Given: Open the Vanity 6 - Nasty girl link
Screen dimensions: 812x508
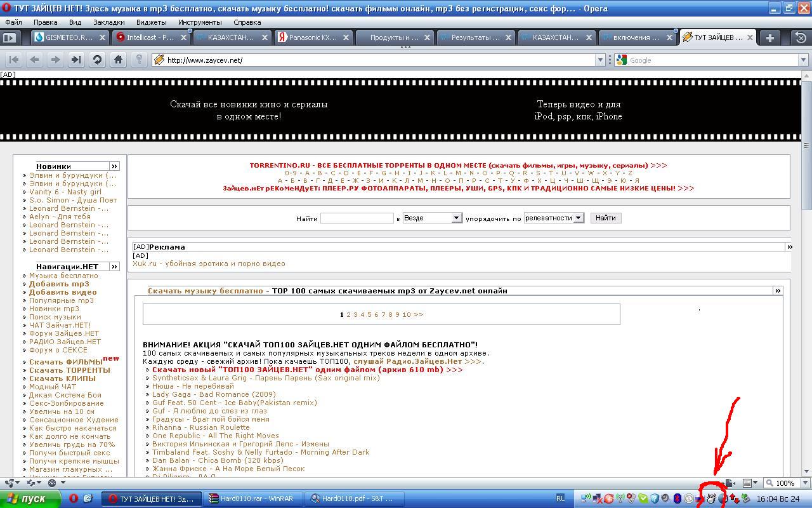Looking at the screenshot, I should point(65,192).
